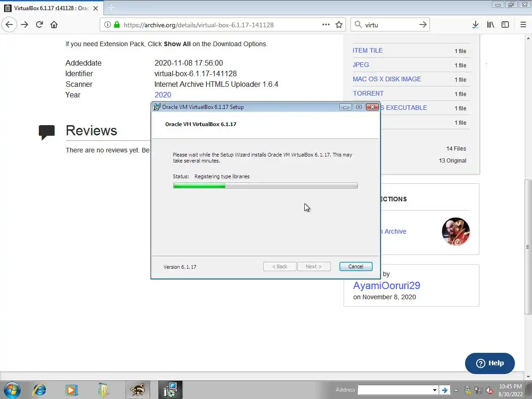Show hidden system tray icons
532x399 pixels.
coord(456,390)
